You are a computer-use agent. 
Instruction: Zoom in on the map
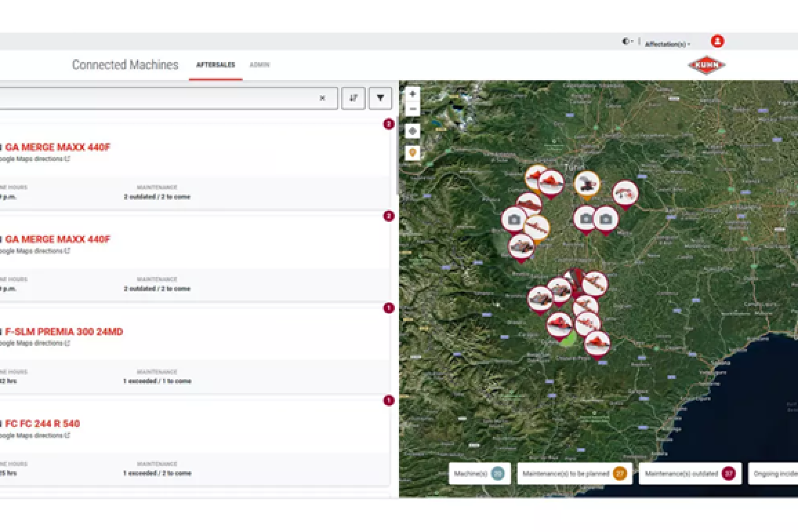click(x=412, y=94)
